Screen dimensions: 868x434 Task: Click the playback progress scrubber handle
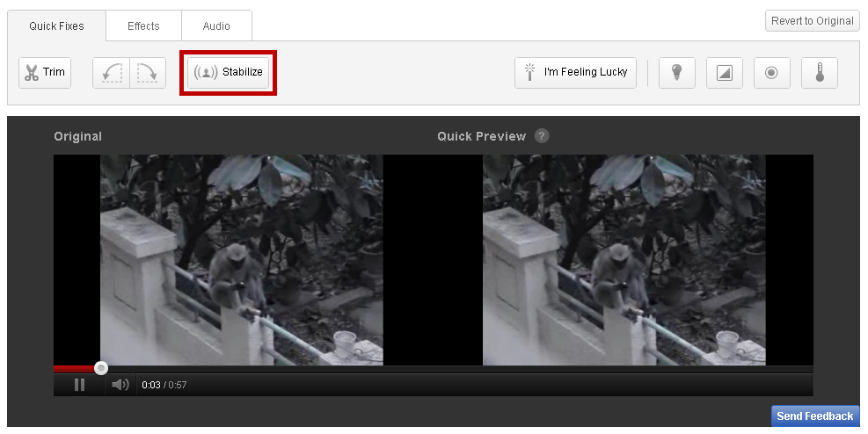pyautogui.click(x=101, y=367)
